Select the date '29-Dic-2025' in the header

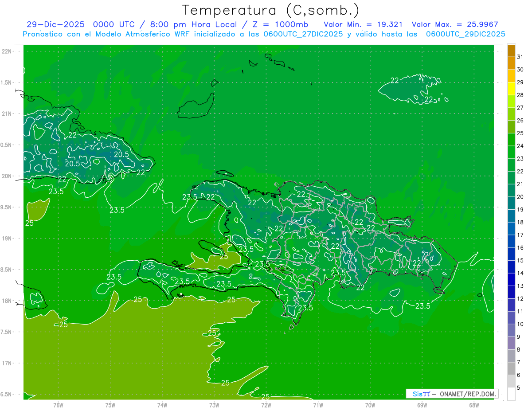click(56, 24)
